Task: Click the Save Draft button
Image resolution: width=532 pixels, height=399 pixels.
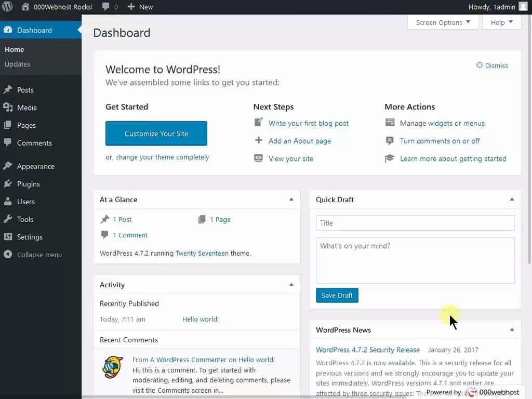Action: tap(337, 295)
